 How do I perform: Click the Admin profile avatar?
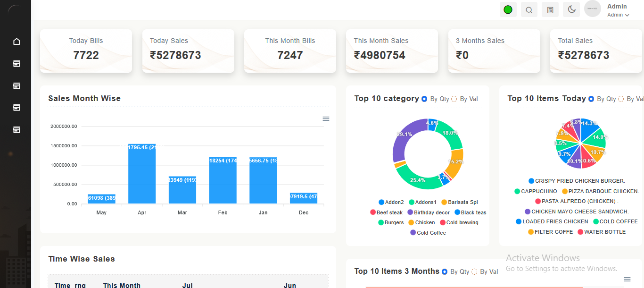(x=592, y=9)
